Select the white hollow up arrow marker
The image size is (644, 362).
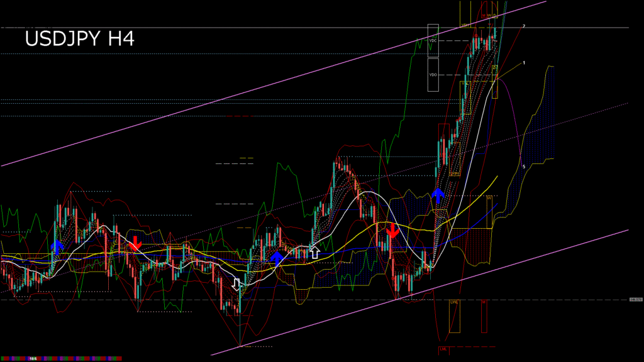point(314,253)
